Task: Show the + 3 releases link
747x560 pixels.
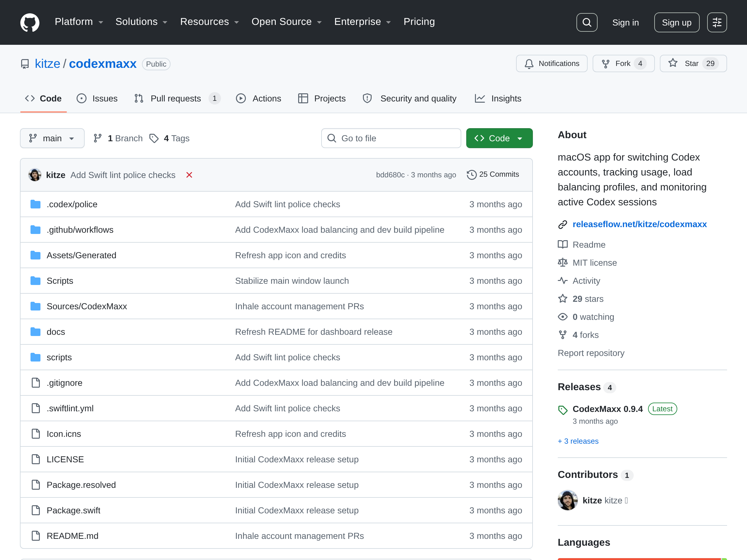Action: pos(578,441)
